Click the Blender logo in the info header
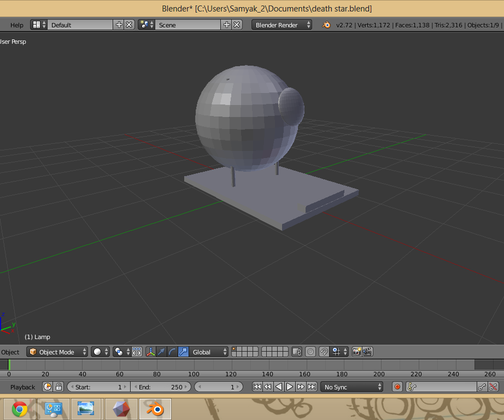This screenshot has width=504, height=420. 326,25
